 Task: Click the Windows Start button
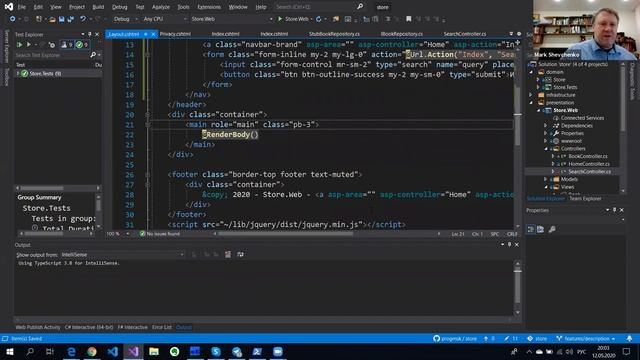[9, 351]
